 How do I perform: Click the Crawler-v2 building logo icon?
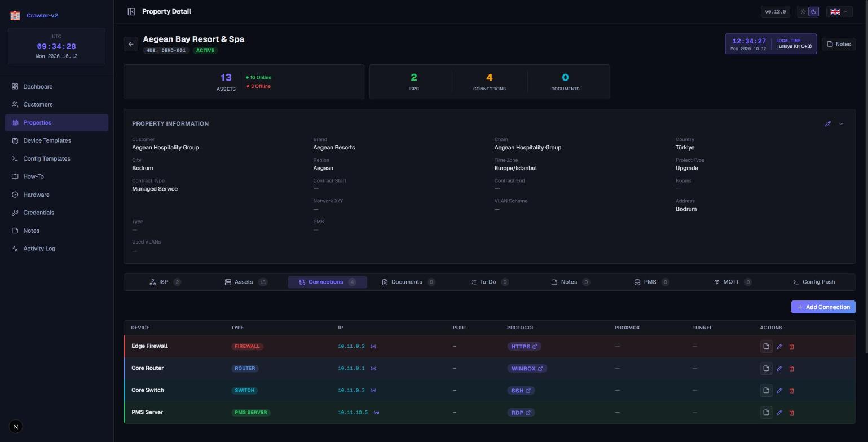coord(15,16)
